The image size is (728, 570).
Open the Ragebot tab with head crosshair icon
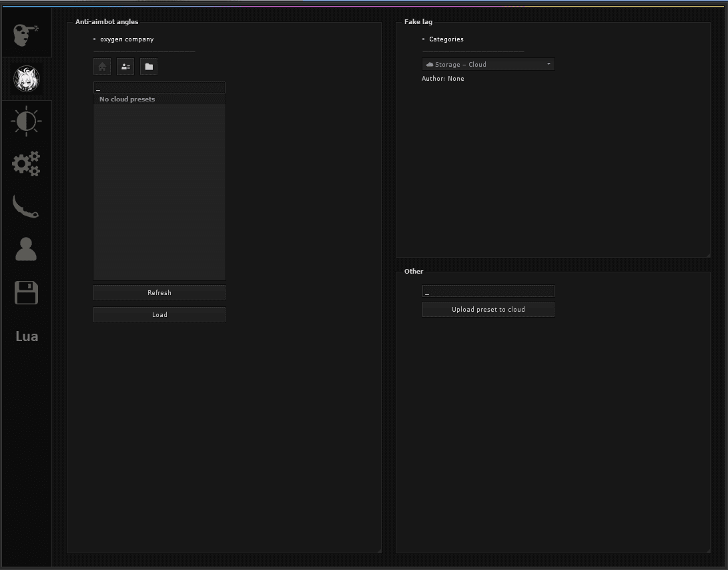click(x=26, y=35)
